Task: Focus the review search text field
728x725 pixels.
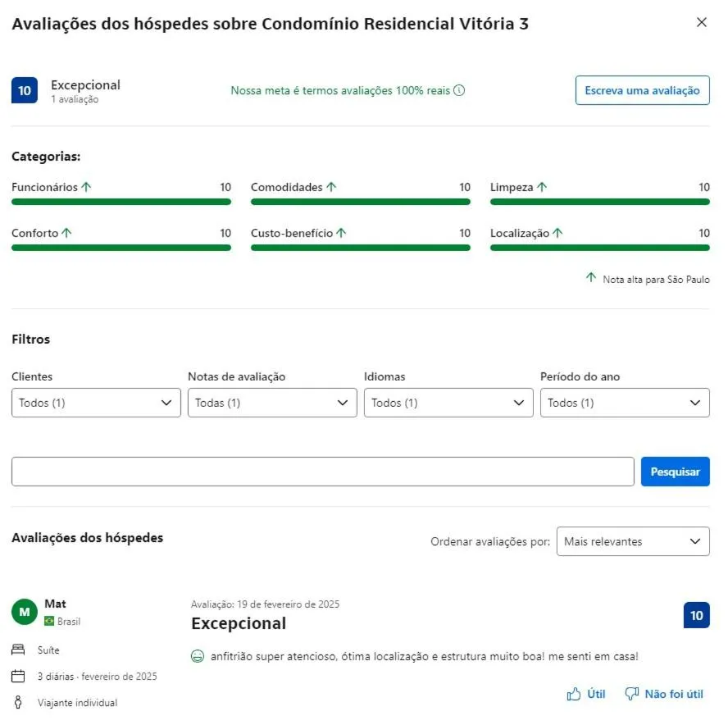Action: pos(322,472)
